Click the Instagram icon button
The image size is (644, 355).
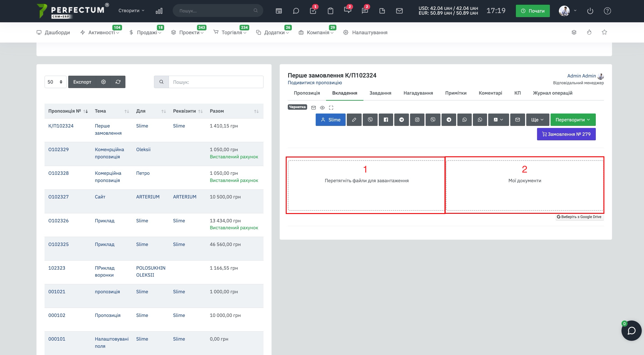pos(417,120)
